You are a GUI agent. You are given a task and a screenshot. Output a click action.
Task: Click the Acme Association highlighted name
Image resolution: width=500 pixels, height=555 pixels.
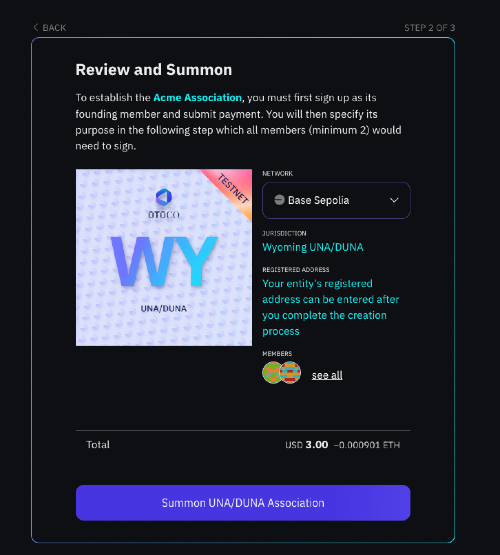pos(197,98)
